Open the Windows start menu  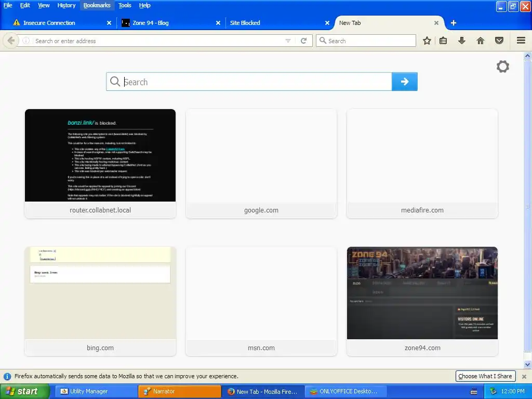pos(24,392)
